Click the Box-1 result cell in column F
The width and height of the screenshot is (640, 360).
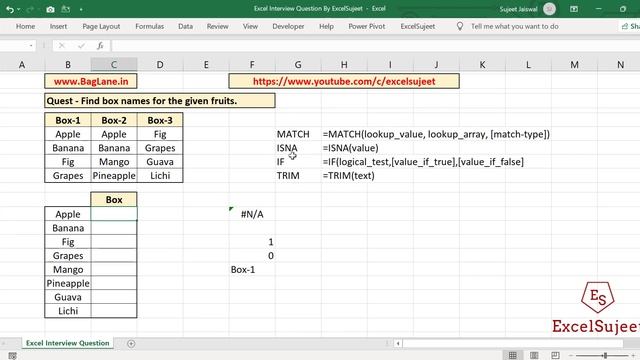point(252,269)
